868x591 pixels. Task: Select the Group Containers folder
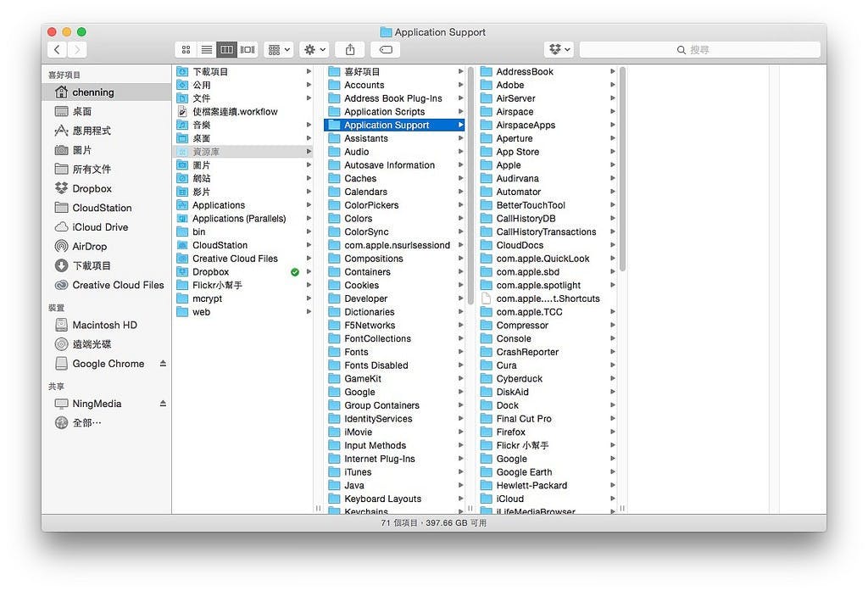click(394, 405)
